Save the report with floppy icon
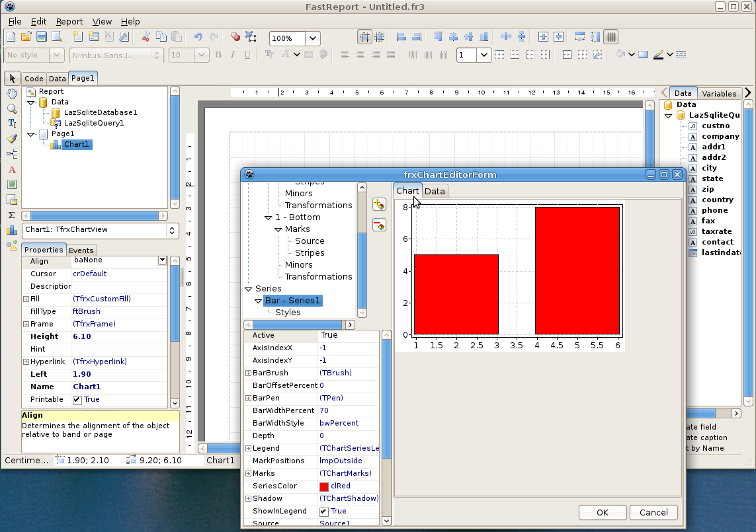This screenshot has height=532, width=756. coord(42,37)
